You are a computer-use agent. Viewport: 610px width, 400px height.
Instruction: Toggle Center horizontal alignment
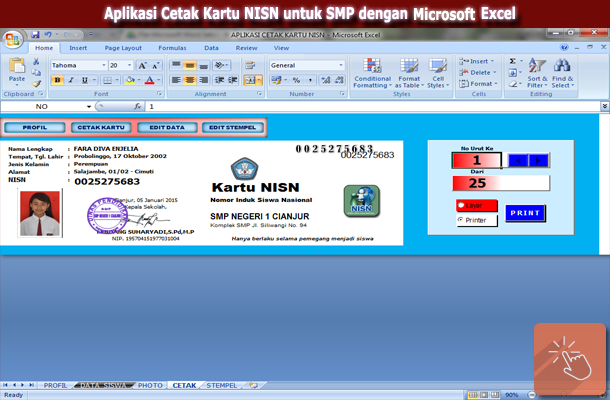pyautogui.click(x=190, y=80)
